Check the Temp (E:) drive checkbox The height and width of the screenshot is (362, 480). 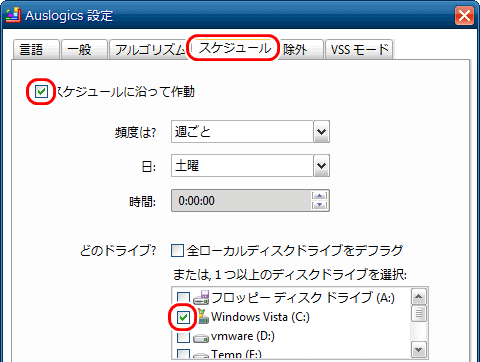pos(183,354)
